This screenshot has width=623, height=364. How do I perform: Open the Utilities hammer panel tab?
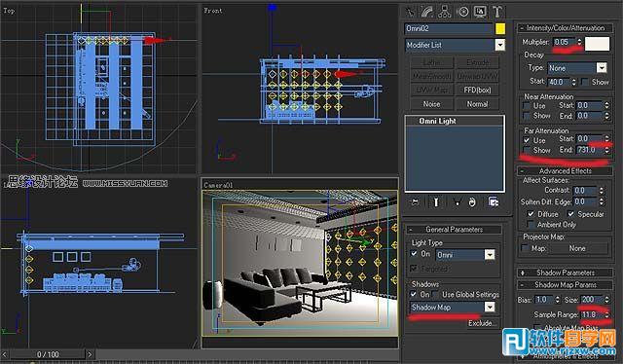coord(497,12)
